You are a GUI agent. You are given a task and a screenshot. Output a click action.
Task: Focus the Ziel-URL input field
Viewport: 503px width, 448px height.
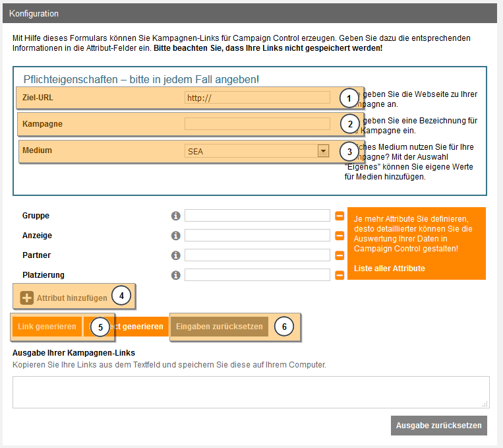coord(257,98)
